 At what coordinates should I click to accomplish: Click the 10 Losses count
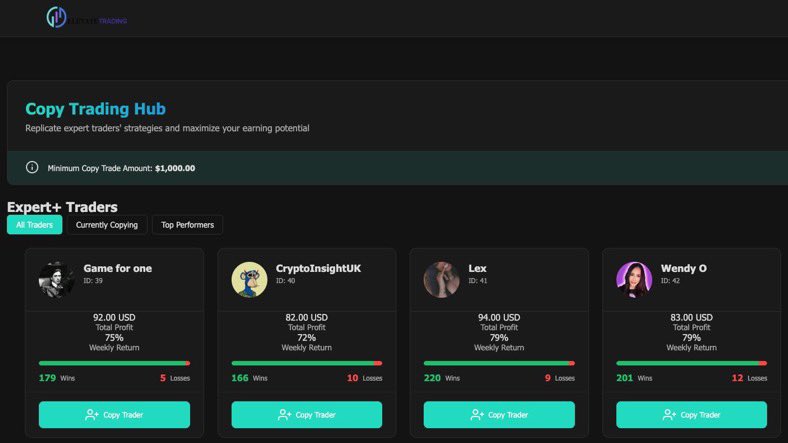364,378
